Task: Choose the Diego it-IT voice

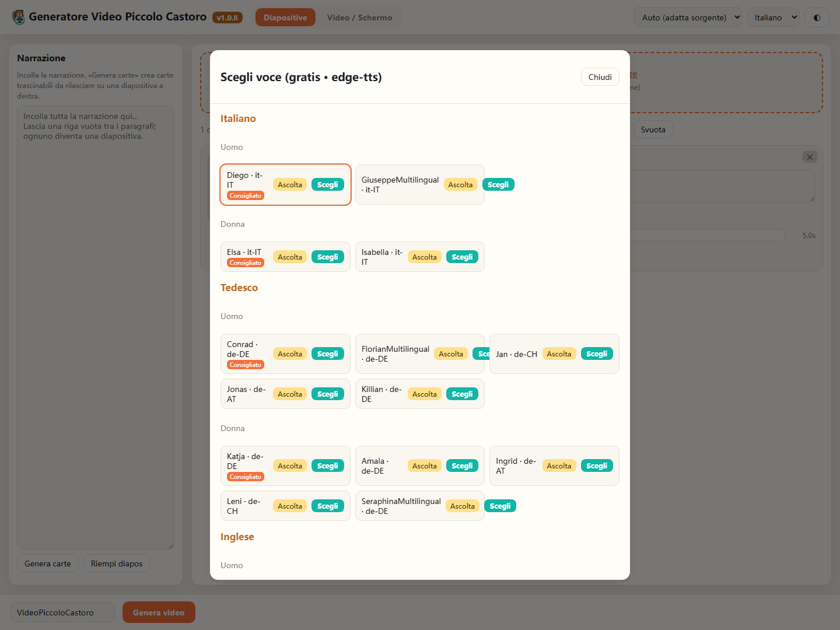Action: [x=328, y=185]
